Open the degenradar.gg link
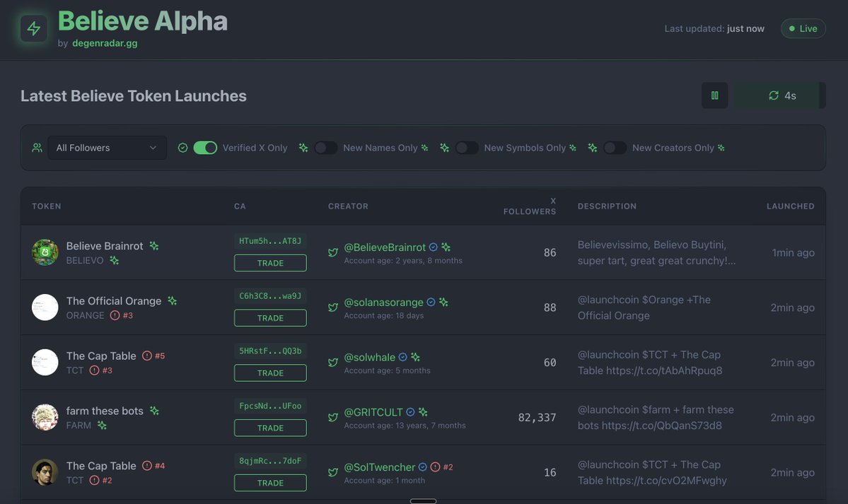This screenshot has width=848, height=504. [105, 43]
